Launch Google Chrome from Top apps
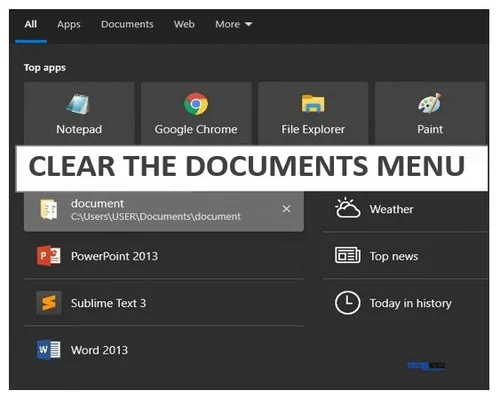 click(196, 104)
